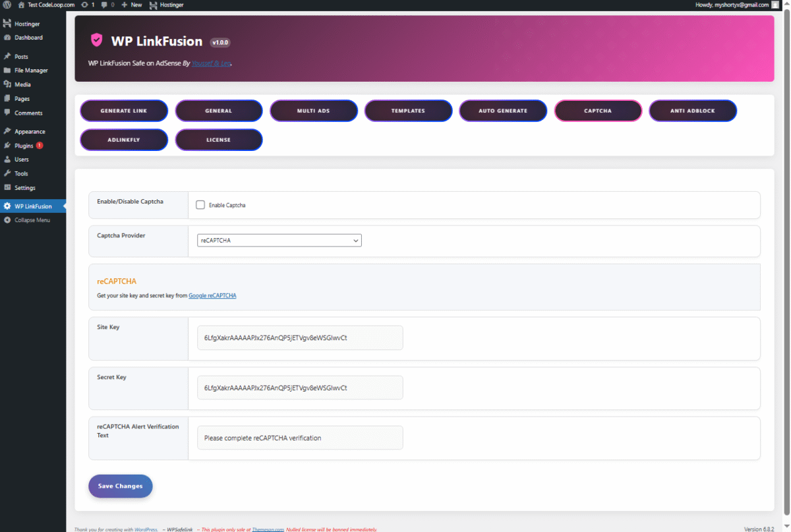The width and height of the screenshot is (791, 532).
Task: Click the + New item in admin bar
Action: coord(131,5)
